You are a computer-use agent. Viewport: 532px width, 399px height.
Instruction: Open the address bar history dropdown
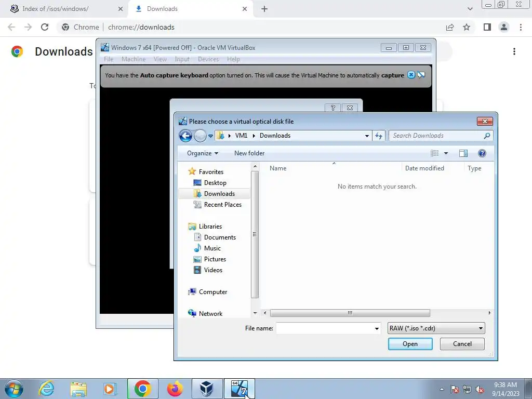click(x=367, y=136)
